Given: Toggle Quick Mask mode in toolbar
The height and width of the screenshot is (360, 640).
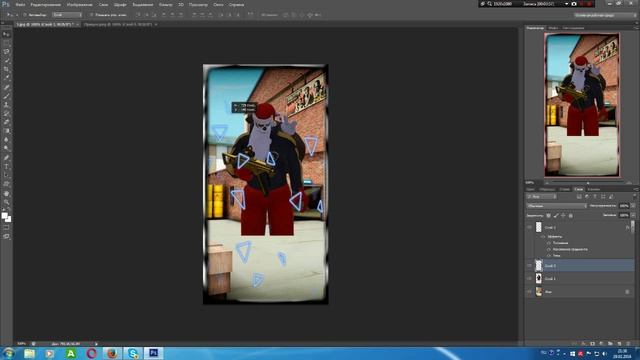Looking at the screenshot, I should (6, 228).
